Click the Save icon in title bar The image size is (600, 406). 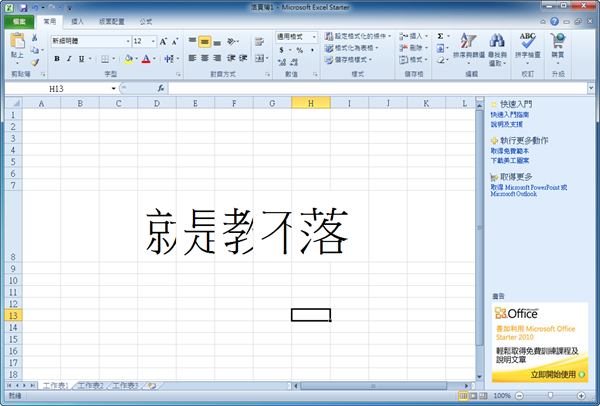click(x=23, y=7)
